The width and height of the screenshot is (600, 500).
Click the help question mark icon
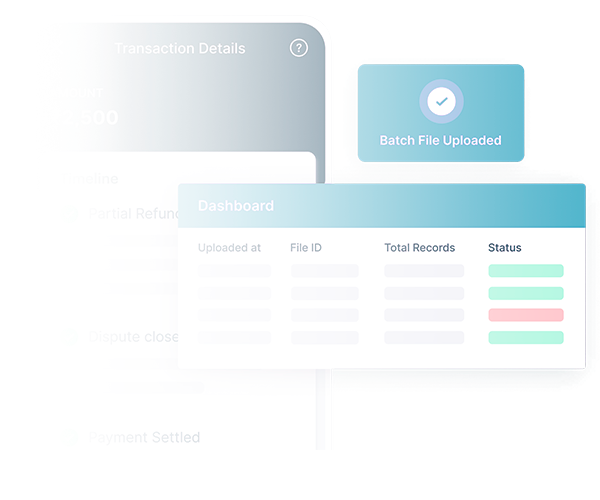(298, 48)
